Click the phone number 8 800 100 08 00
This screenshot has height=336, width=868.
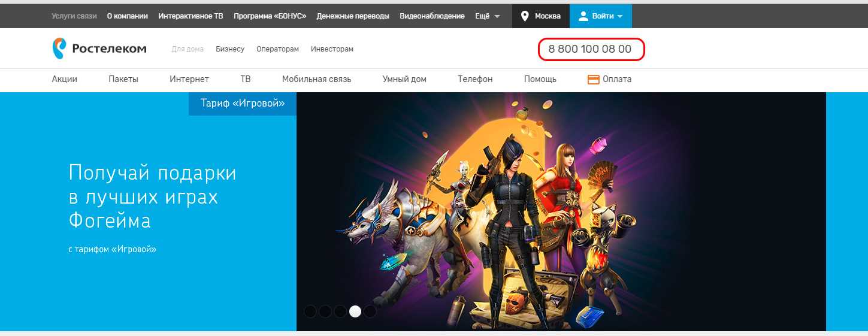(590, 49)
